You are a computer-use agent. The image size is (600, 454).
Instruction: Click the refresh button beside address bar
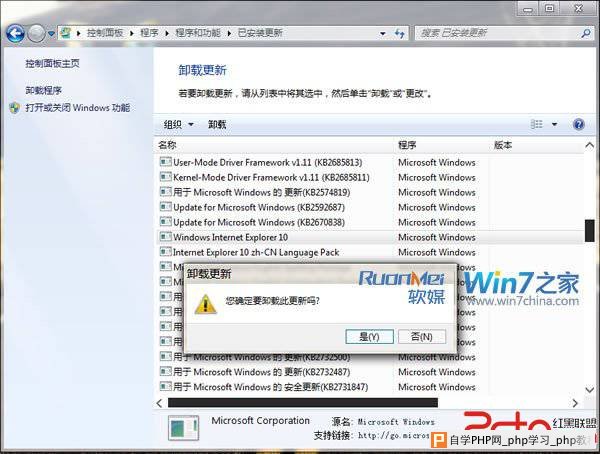399,34
